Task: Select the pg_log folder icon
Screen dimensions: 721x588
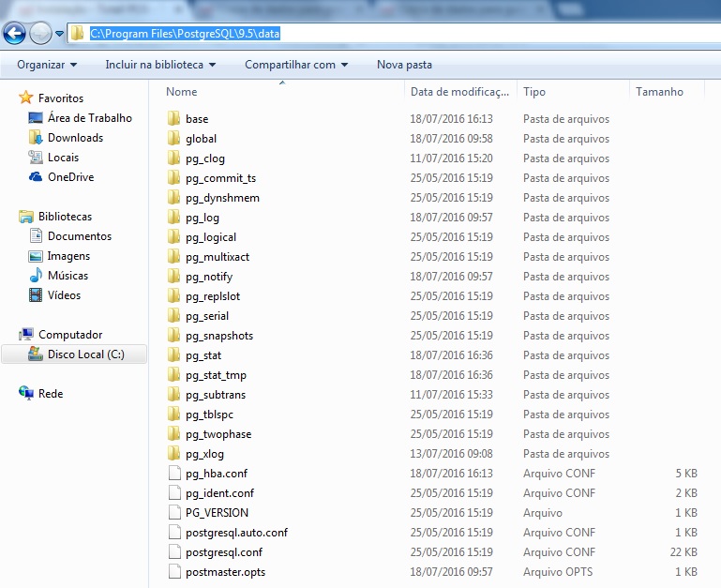Action: 173,218
